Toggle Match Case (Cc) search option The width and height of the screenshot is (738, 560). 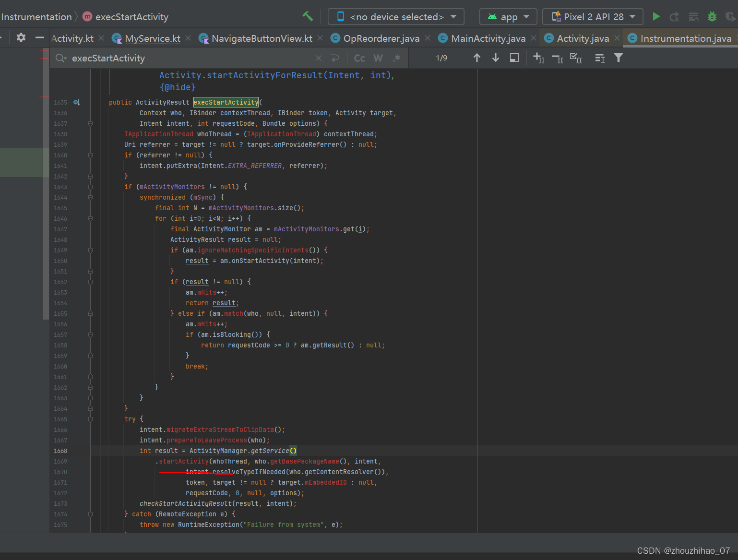[x=359, y=58]
